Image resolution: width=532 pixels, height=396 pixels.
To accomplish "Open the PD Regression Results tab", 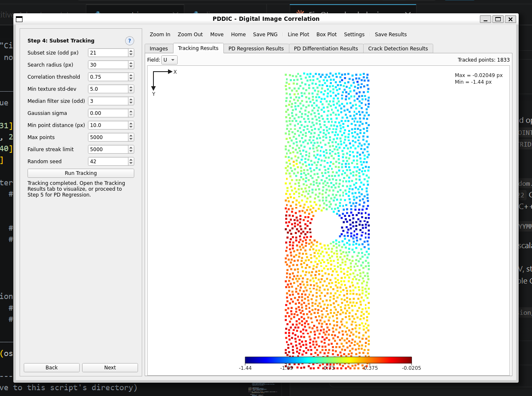I will point(256,49).
